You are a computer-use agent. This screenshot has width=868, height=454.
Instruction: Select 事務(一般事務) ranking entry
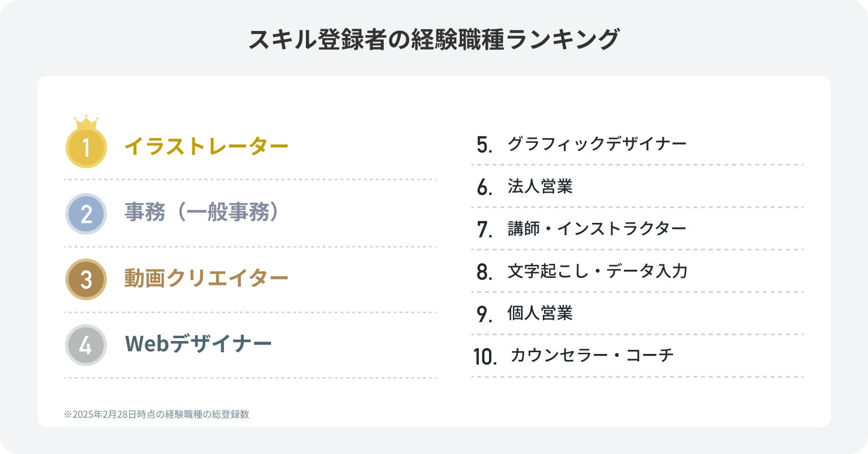(x=201, y=212)
